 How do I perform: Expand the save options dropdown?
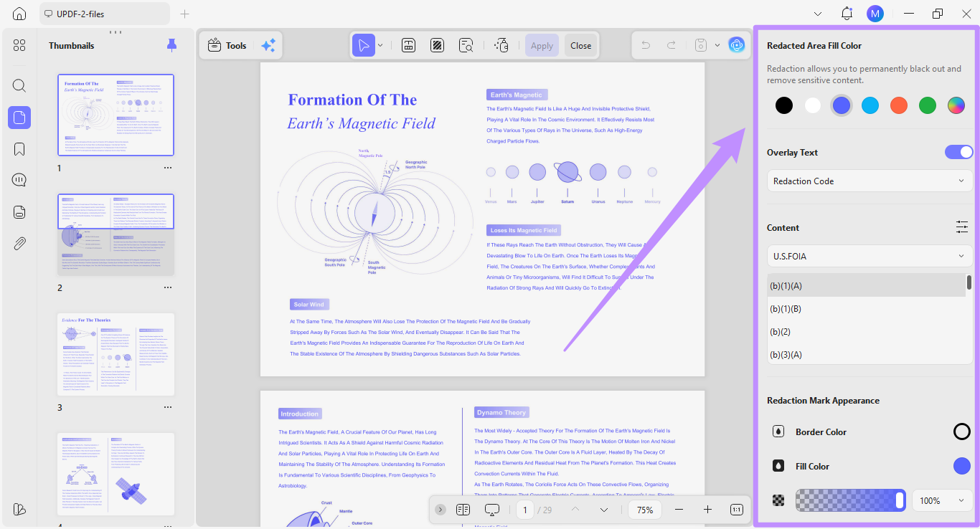pos(717,45)
